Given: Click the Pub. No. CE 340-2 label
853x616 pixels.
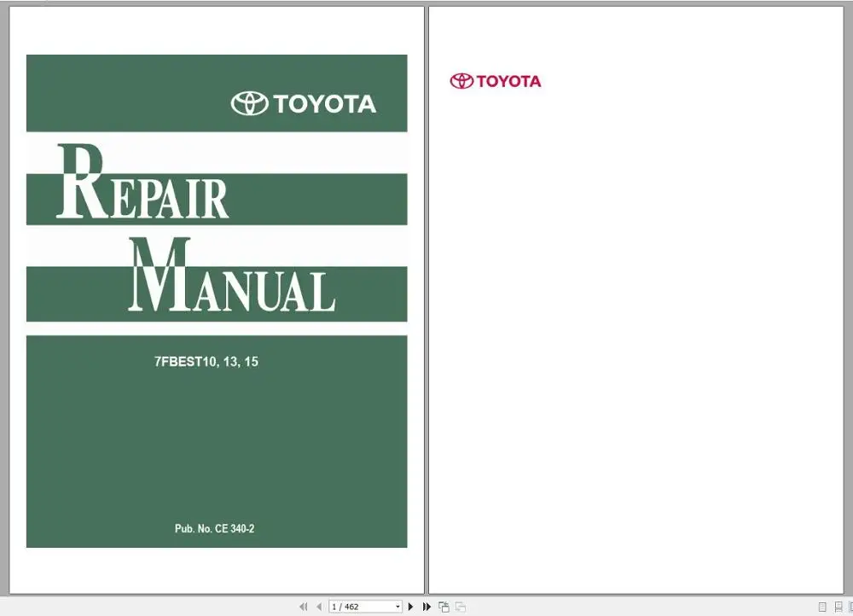Looking at the screenshot, I should tap(215, 528).
